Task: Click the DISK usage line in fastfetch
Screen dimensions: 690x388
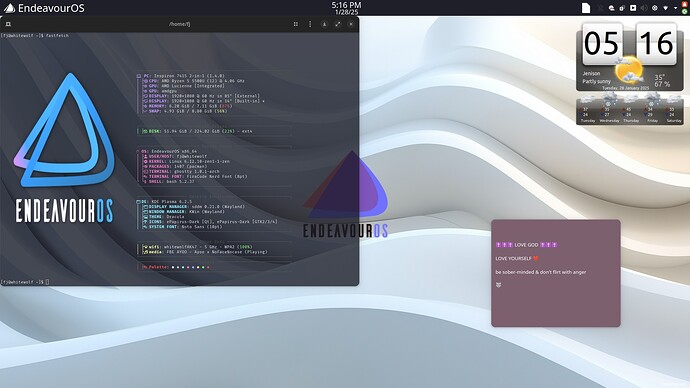Action: tap(197, 131)
